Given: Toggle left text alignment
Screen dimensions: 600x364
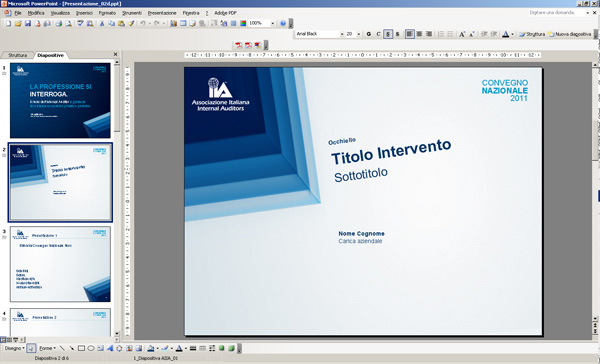Looking at the screenshot, I should click(x=409, y=34).
